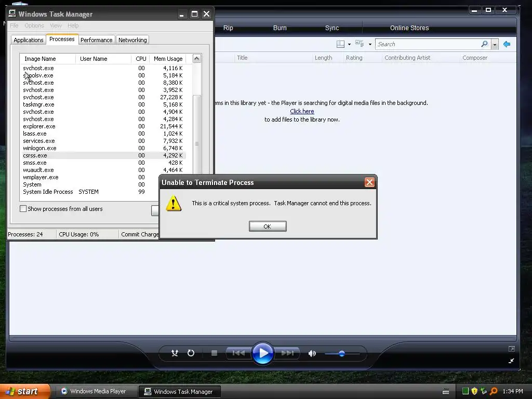Switch to the Applications tab
This screenshot has height=399, width=532.
tap(29, 40)
